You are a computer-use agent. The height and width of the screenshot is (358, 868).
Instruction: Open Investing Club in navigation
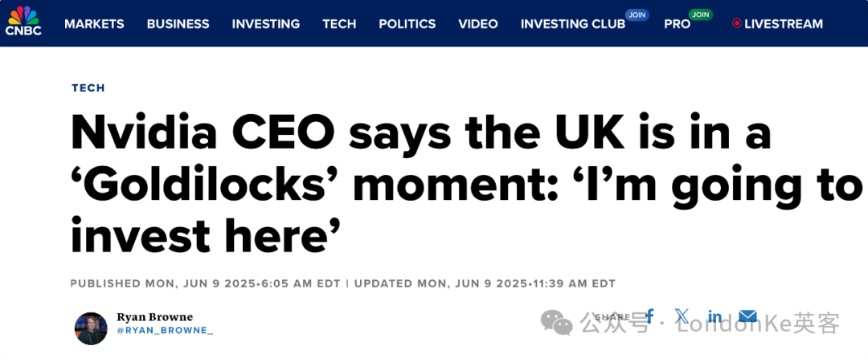click(x=572, y=24)
